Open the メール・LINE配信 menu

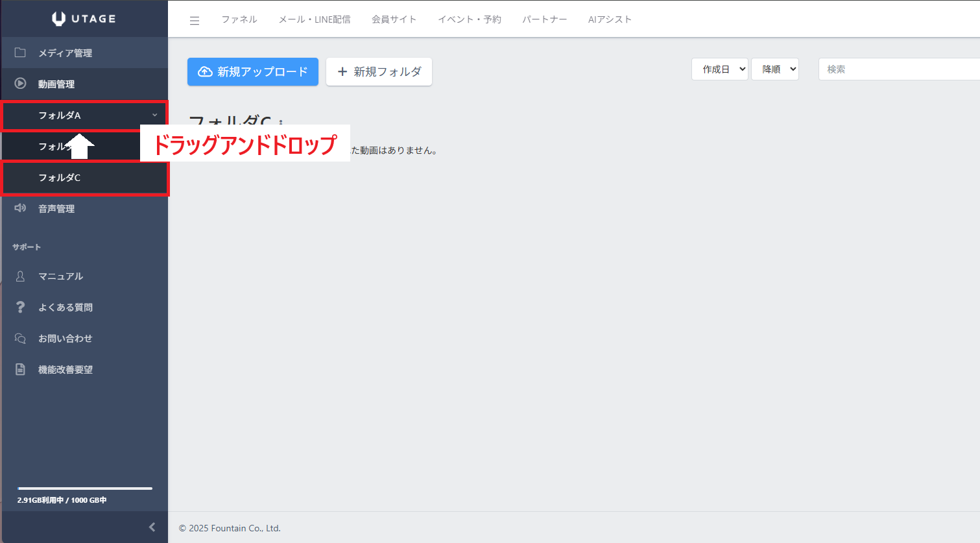click(315, 19)
